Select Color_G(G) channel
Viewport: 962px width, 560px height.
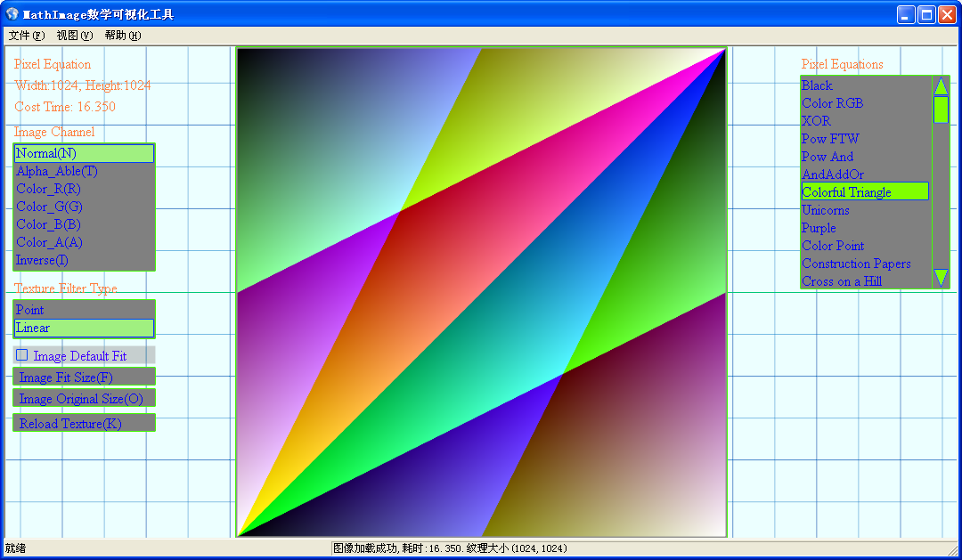click(x=84, y=207)
